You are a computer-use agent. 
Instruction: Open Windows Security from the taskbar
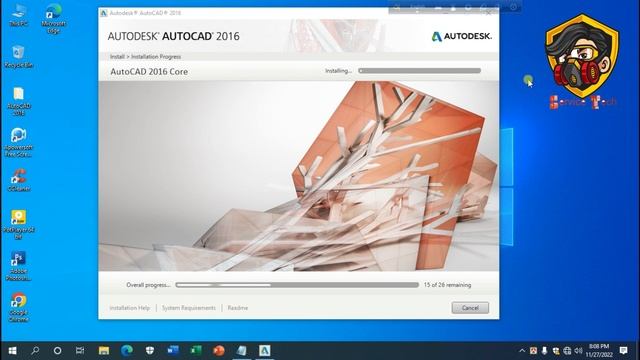pyautogui.click(x=150, y=351)
